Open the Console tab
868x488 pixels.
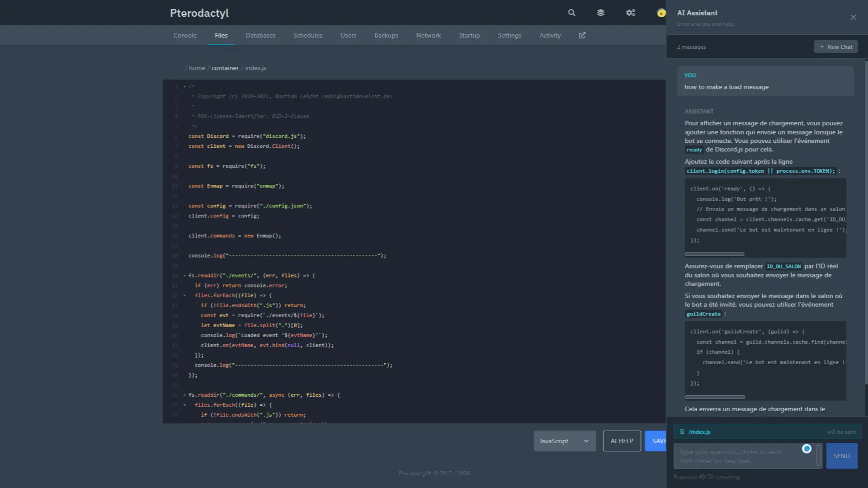click(185, 35)
